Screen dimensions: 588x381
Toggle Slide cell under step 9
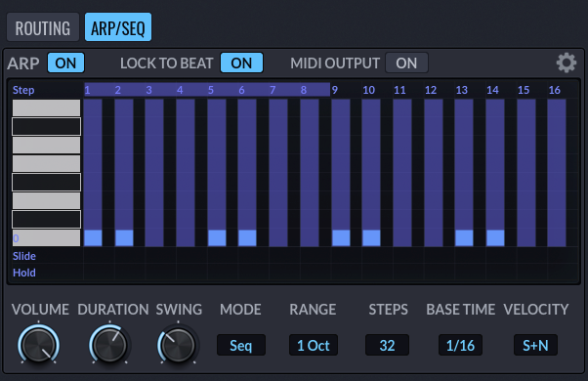coord(346,256)
